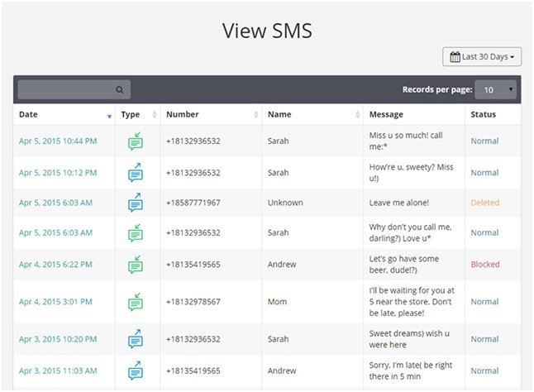Click number +18135419565 in the Blocked row
The height and width of the screenshot is (392, 534).
pos(193,265)
